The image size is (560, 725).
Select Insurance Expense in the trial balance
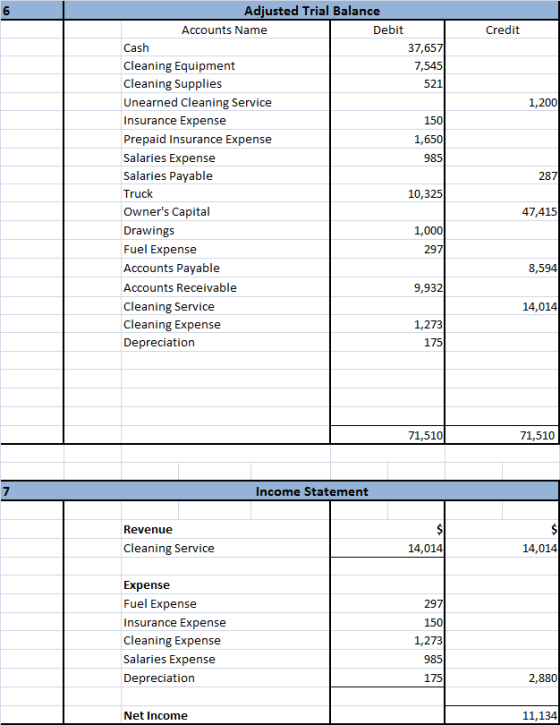click(x=226, y=121)
